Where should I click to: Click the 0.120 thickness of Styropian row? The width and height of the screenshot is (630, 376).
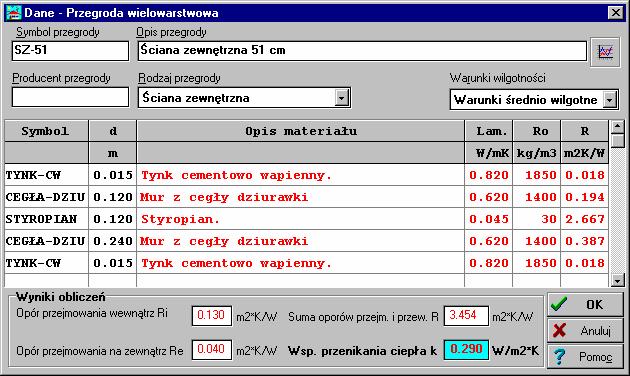pos(112,219)
